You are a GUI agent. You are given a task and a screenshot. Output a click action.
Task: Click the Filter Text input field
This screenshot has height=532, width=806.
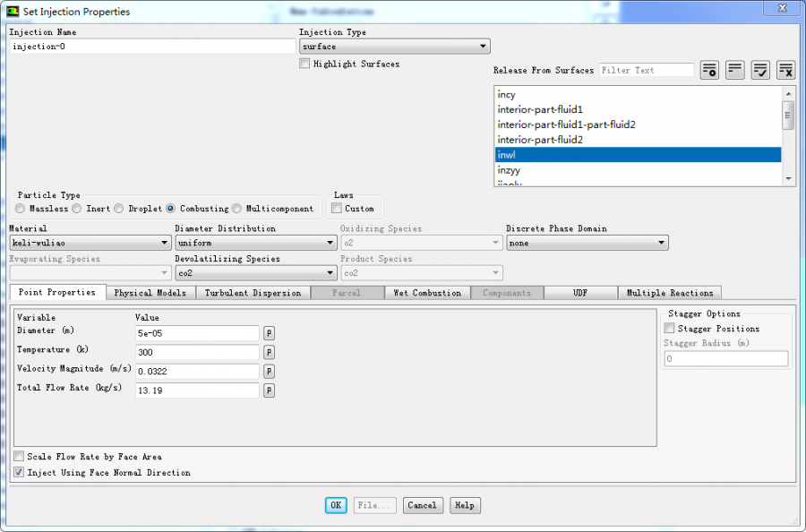point(646,70)
